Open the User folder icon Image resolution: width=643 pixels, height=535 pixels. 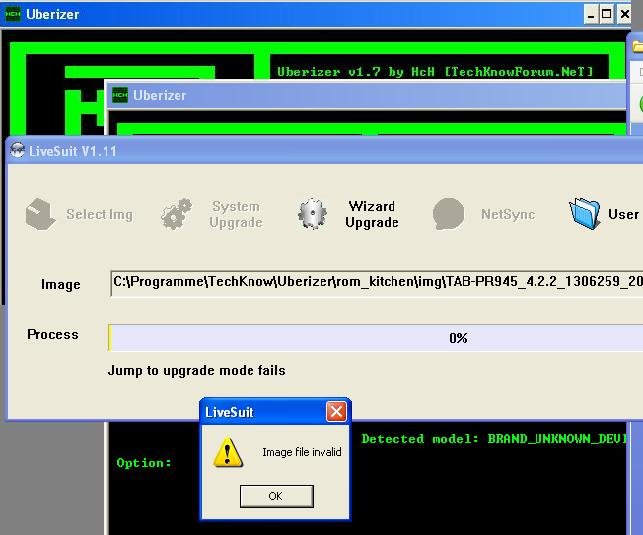click(x=585, y=213)
